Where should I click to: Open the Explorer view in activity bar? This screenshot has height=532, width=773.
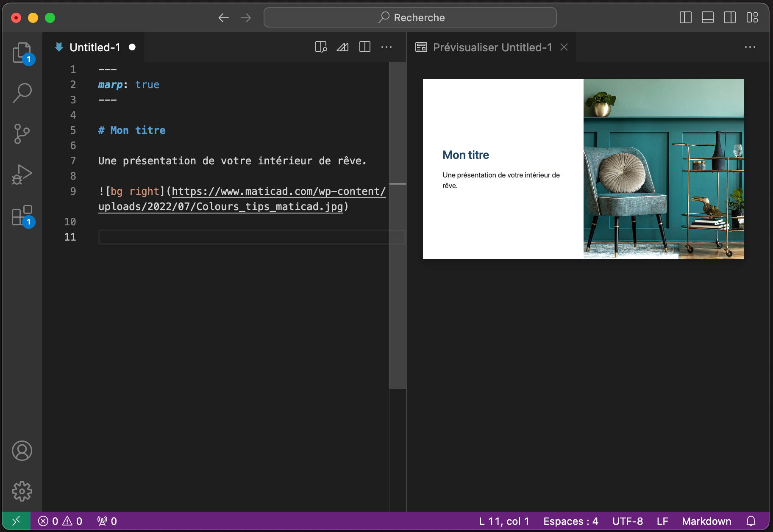tap(22, 53)
